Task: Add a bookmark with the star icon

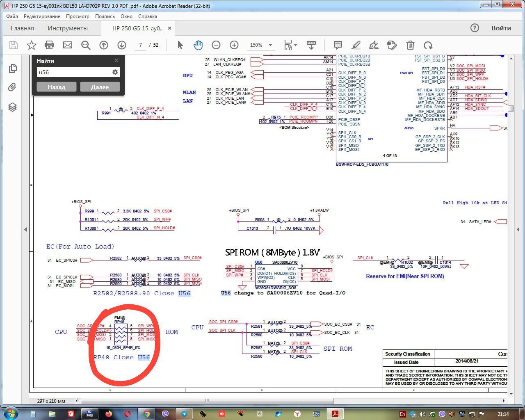Action: click(31, 45)
